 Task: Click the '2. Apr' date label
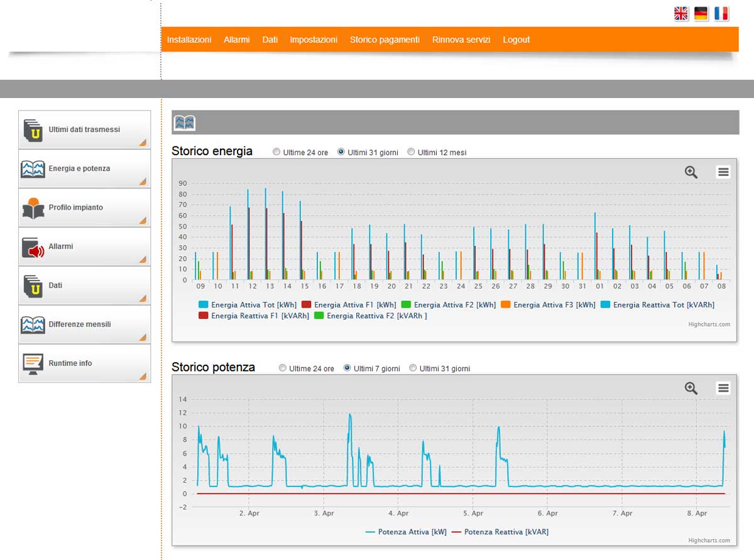[249, 513]
